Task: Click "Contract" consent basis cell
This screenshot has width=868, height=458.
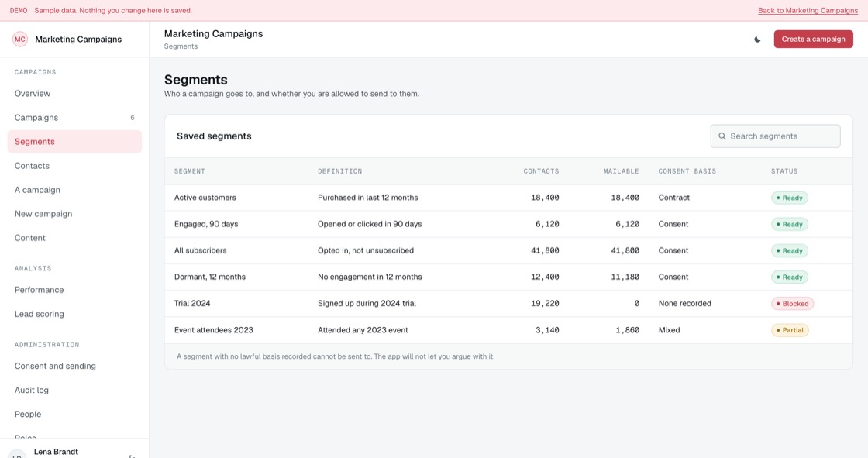Action: [x=673, y=198]
